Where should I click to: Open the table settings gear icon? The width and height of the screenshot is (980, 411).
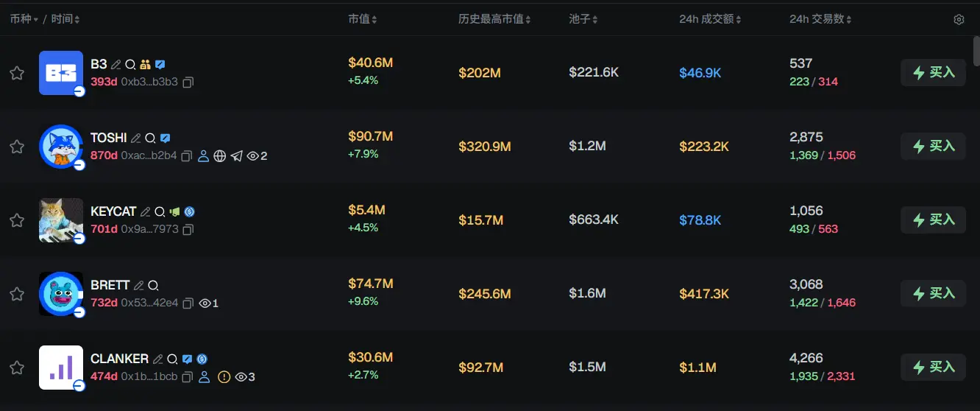[959, 20]
